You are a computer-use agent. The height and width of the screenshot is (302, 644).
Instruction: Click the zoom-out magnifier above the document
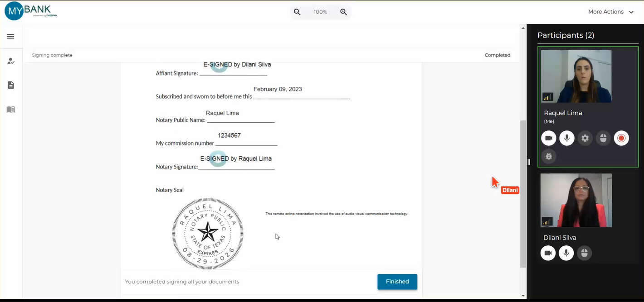[x=297, y=12]
